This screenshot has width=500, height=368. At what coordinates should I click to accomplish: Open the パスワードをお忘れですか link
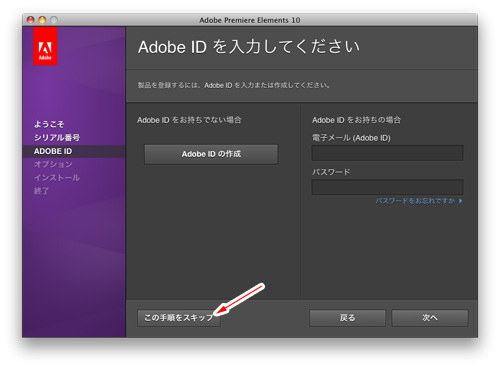click(415, 201)
